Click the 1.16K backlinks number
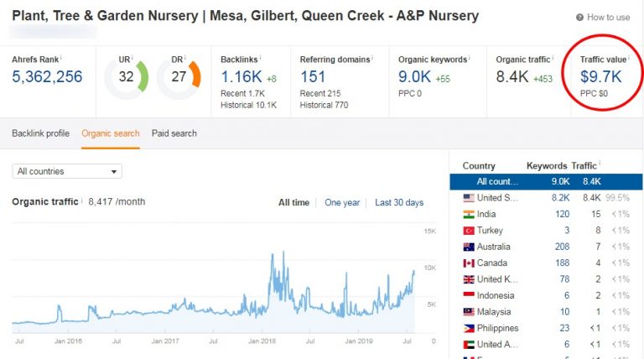 click(241, 76)
